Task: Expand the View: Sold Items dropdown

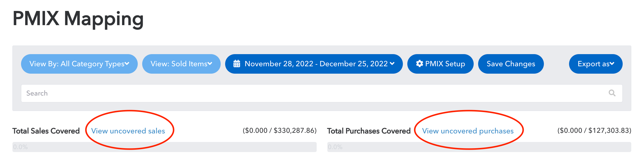Action: (181, 64)
